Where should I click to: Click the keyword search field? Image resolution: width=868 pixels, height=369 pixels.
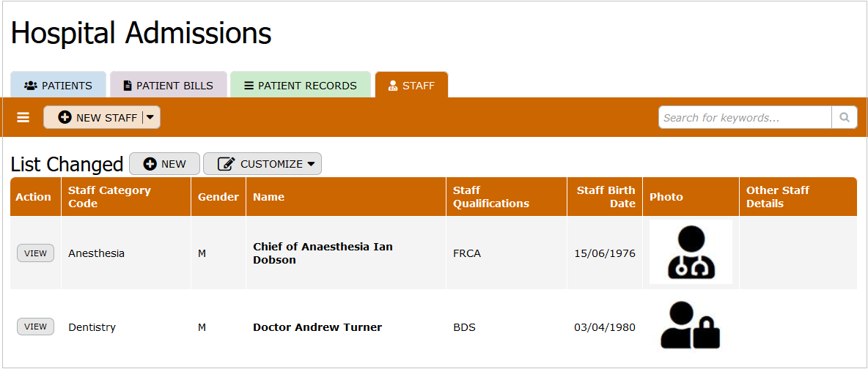(x=745, y=117)
